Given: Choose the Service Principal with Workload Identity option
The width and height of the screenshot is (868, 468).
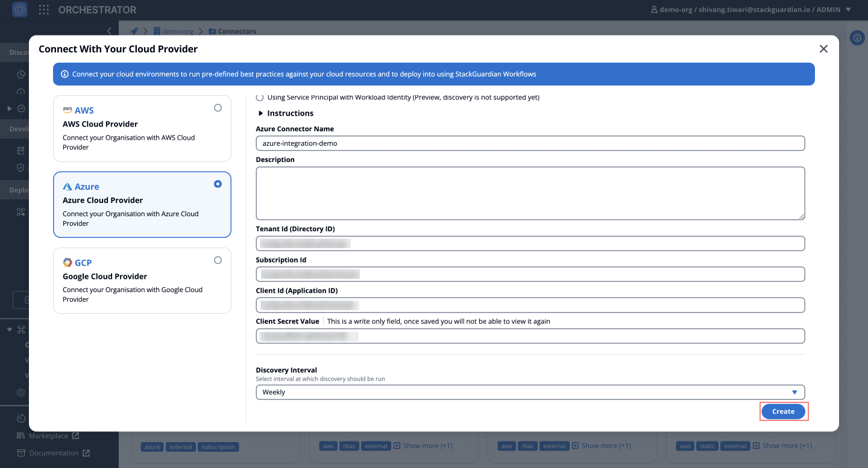Looking at the screenshot, I should coord(259,97).
